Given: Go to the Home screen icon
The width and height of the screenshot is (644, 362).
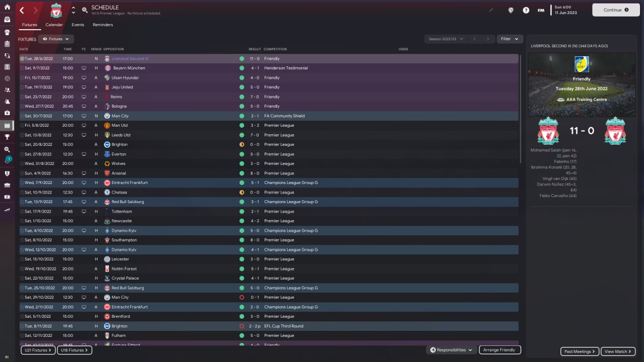Looking at the screenshot, I should (x=7, y=7).
